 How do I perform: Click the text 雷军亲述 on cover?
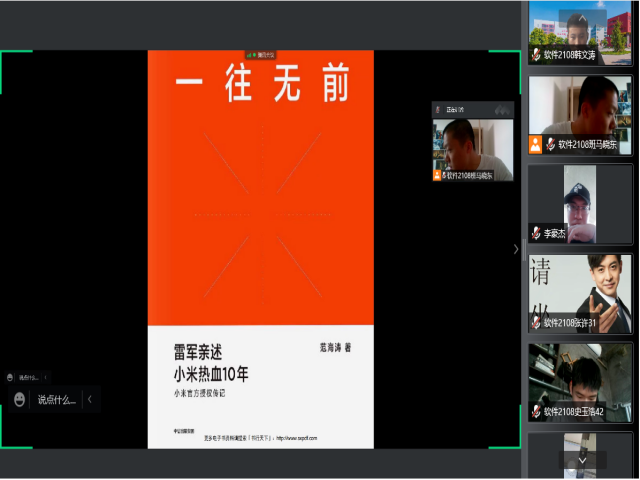pyautogui.click(x=198, y=352)
